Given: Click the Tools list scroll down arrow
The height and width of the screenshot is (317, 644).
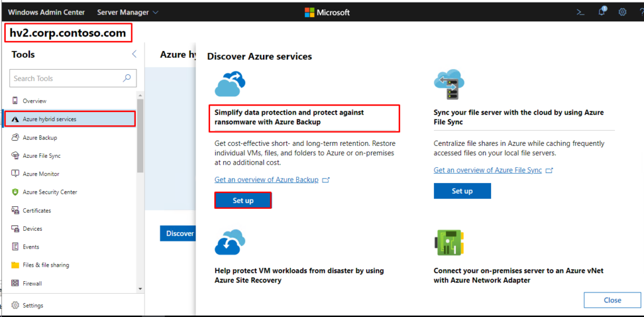Looking at the screenshot, I should pos(140,289).
